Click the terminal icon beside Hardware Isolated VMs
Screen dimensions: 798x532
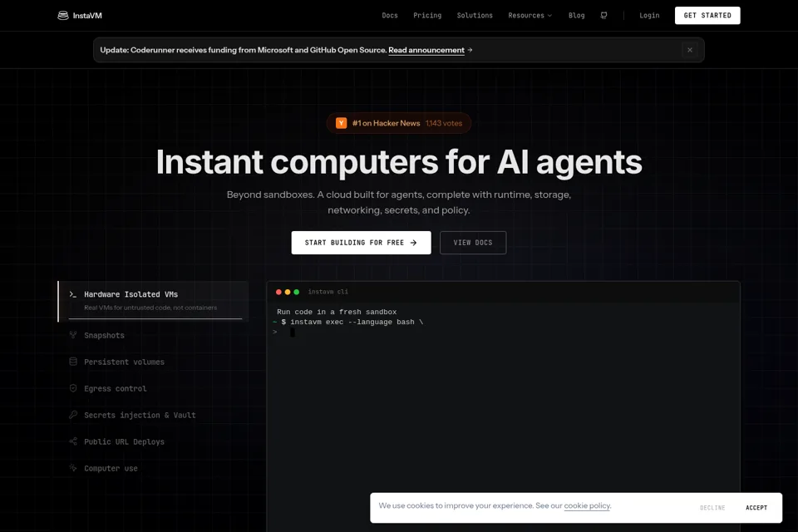point(73,294)
